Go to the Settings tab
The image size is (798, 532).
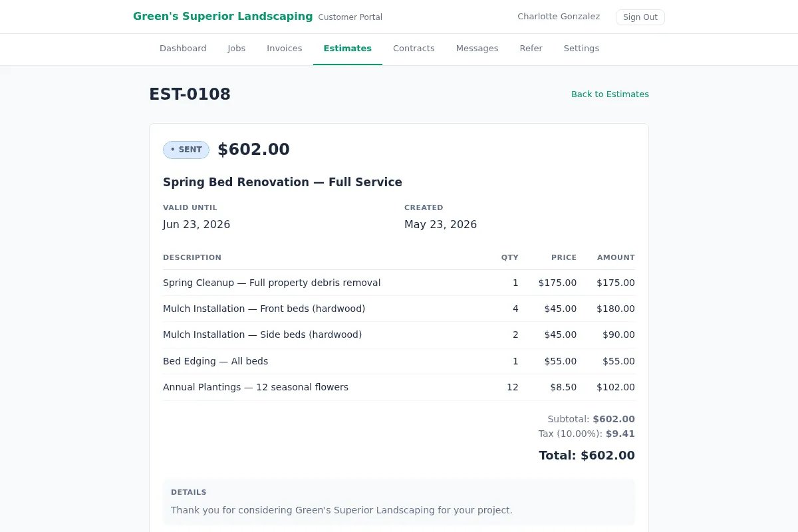point(581,49)
